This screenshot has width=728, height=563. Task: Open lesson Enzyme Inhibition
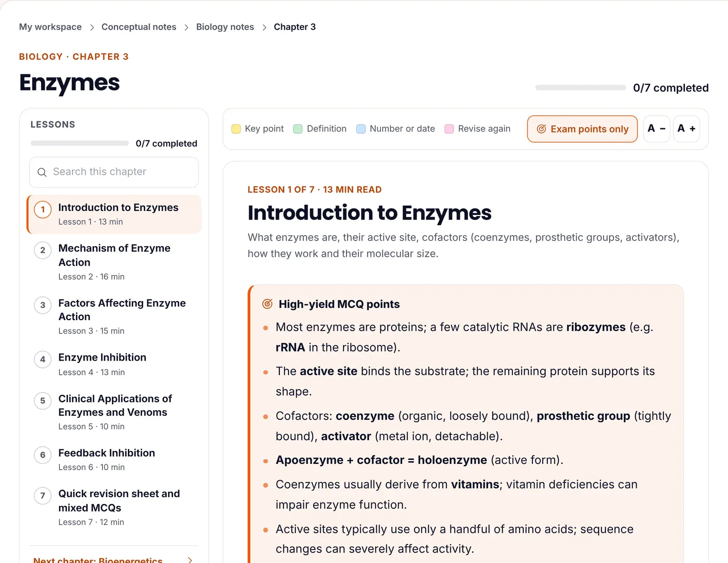(114, 364)
